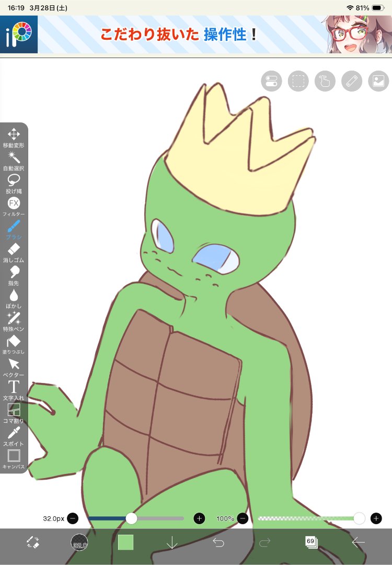The image size is (392, 565).
Task: Open the layers panel showing 69
Action: (311, 542)
